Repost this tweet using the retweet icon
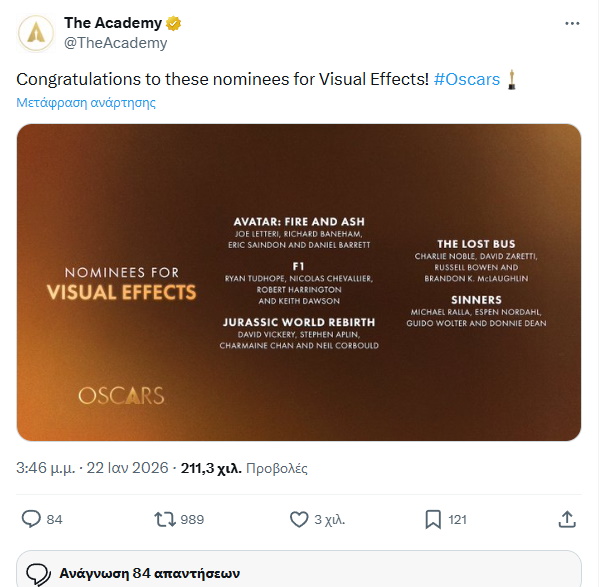The image size is (606, 587). point(163,519)
